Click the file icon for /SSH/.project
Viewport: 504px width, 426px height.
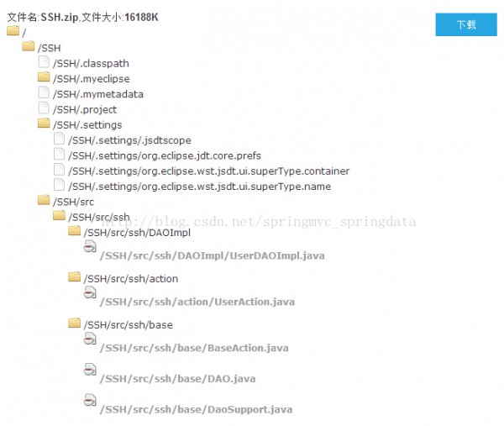pyautogui.click(x=44, y=108)
